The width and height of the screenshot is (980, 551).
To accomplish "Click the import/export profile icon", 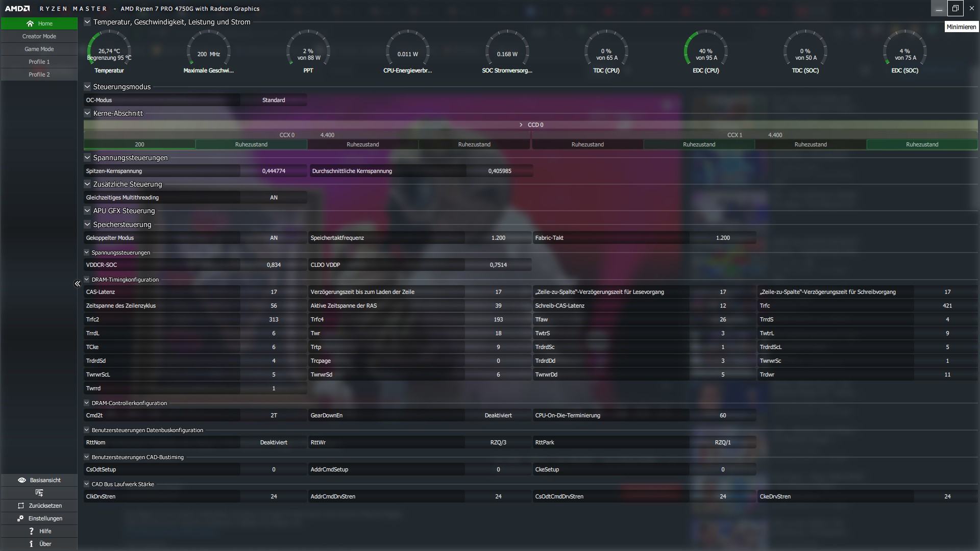I will coord(39,493).
